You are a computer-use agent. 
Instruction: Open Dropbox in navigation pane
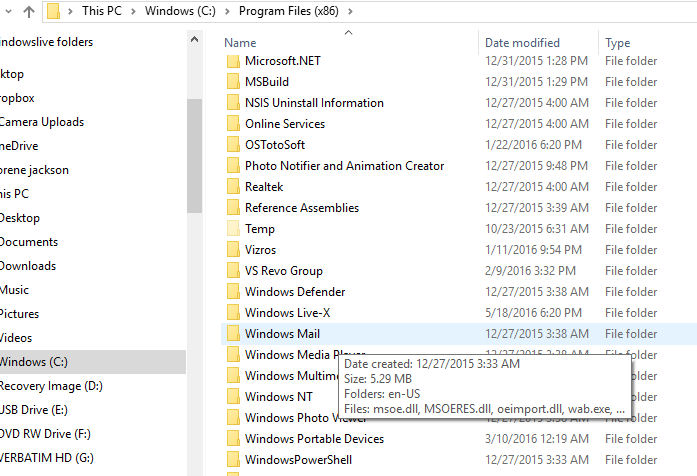pyautogui.click(x=17, y=98)
